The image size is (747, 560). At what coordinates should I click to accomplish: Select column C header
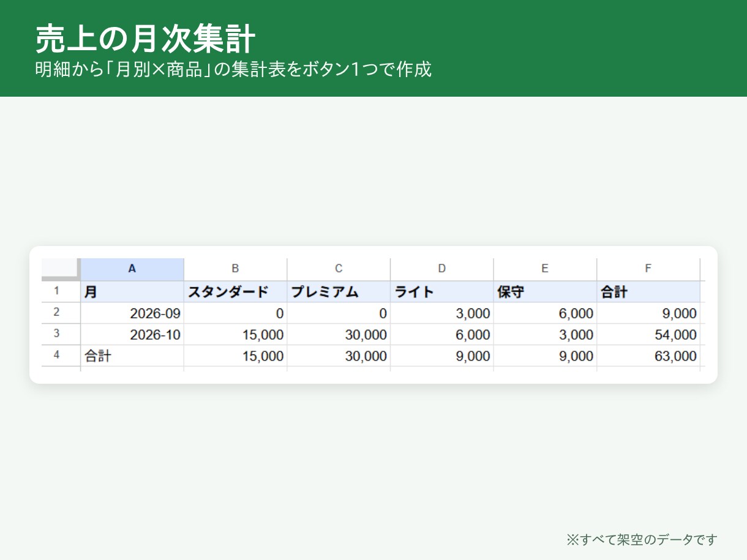pyautogui.click(x=339, y=269)
